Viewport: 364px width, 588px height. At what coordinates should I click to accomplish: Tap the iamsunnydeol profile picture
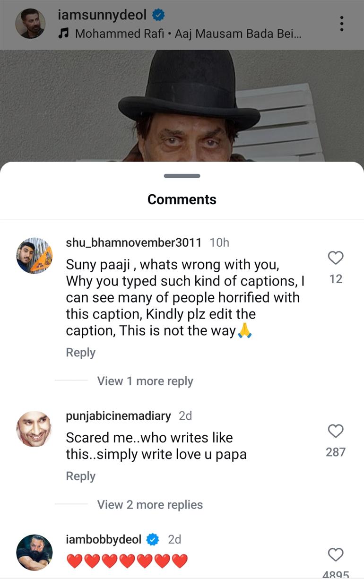pyautogui.click(x=31, y=23)
